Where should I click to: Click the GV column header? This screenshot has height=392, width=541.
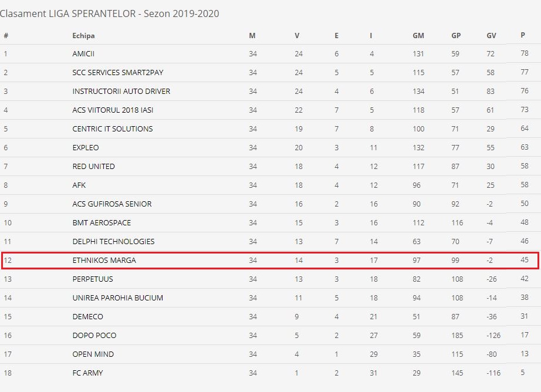pyautogui.click(x=491, y=36)
